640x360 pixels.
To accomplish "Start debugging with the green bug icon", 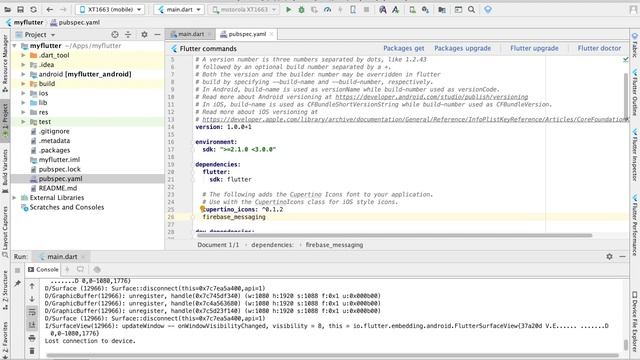I will pyautogui.click(x=302, y=9).
